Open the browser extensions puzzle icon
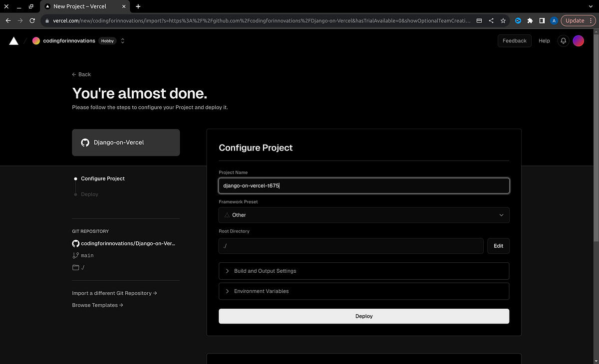Viewport: 599px width, 364px height. coord(530,20)
